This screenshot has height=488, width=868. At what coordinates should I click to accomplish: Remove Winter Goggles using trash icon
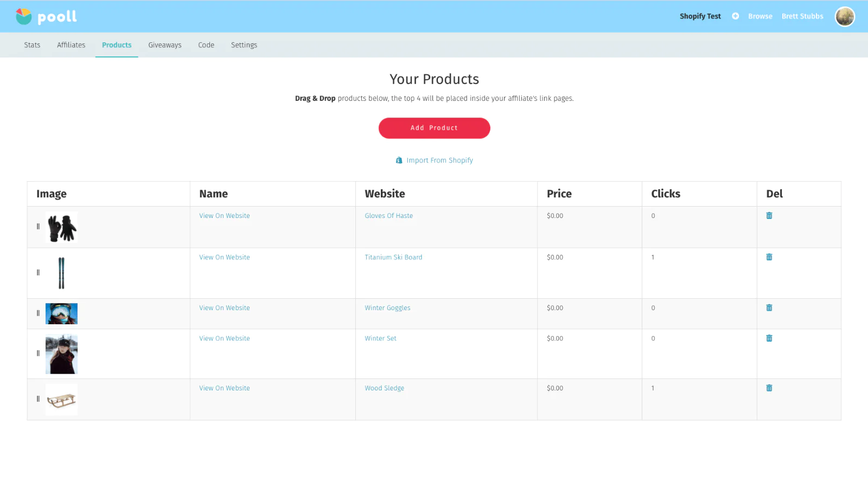point(769,308)
